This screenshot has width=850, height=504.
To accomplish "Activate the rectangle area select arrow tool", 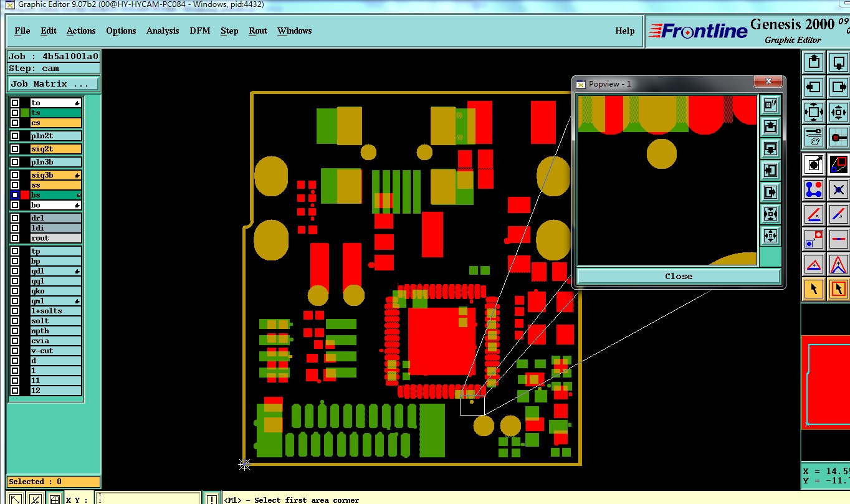I will tap(839, 288).
